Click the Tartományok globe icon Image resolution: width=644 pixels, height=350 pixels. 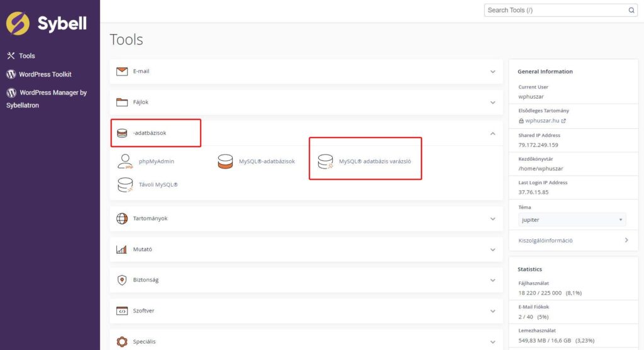[x=122, y=219]
